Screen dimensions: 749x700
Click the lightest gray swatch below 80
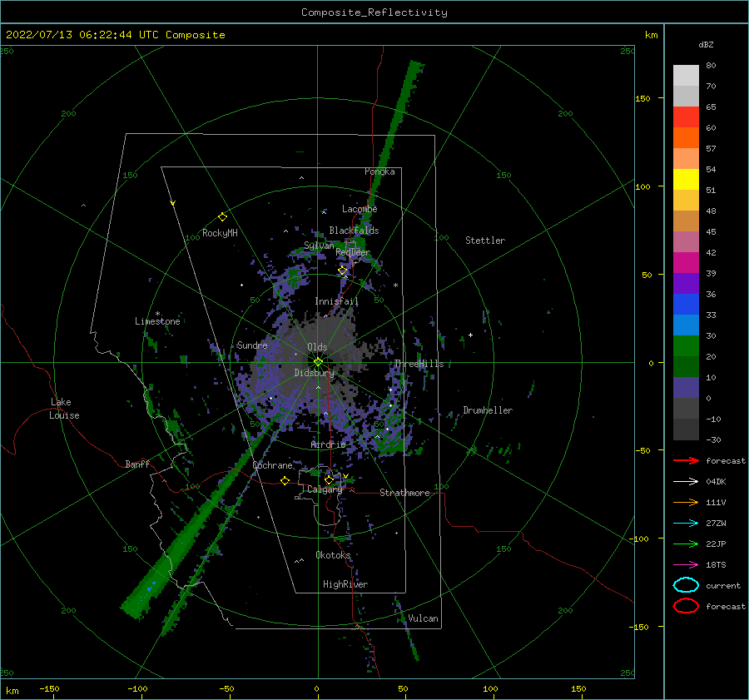(686, 76)
